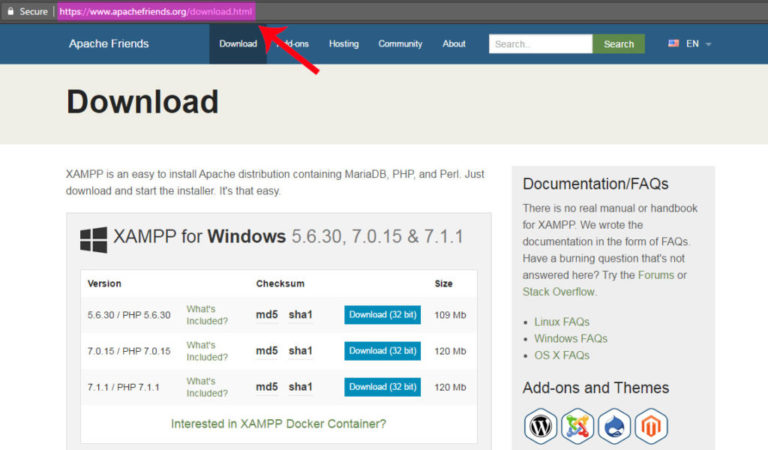Screen dimensions: 768x450
Task: Open What's Included for 7.1.1
Action: (x=207, y=387)
